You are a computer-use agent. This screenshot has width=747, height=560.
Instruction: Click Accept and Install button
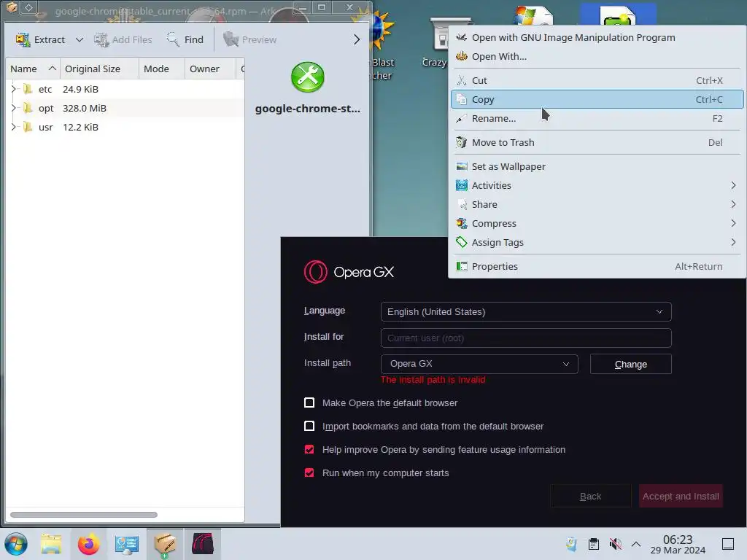681,496
